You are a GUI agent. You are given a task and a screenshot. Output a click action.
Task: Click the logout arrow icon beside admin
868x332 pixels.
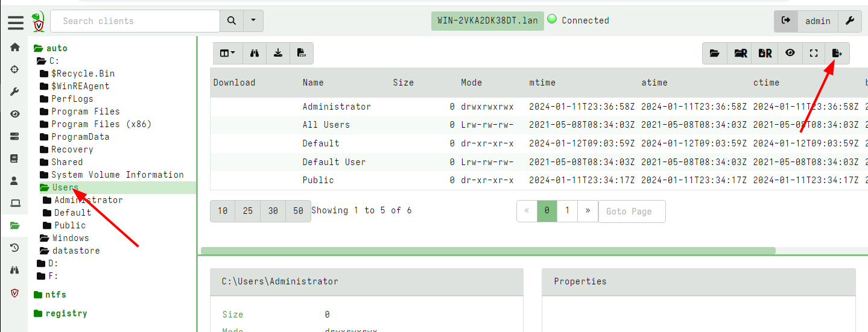point(786,20)
